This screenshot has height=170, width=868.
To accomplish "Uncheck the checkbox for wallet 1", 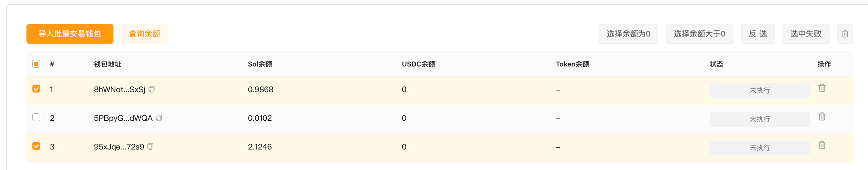I will [36, 89].
